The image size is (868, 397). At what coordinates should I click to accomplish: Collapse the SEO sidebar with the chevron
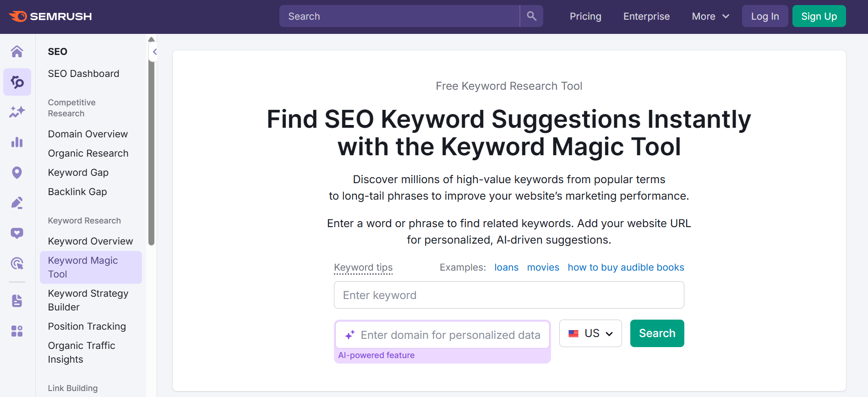coord(154,52)
